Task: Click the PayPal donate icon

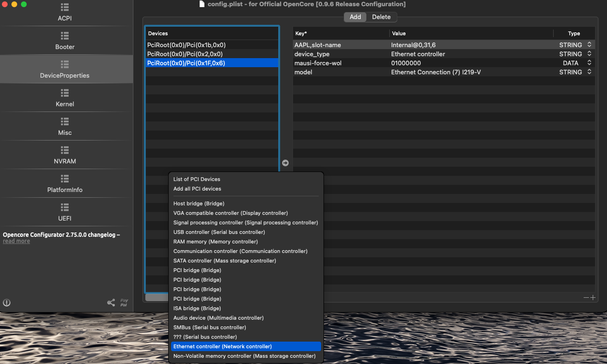Action: pyautogui.click(x=124, y=303)
